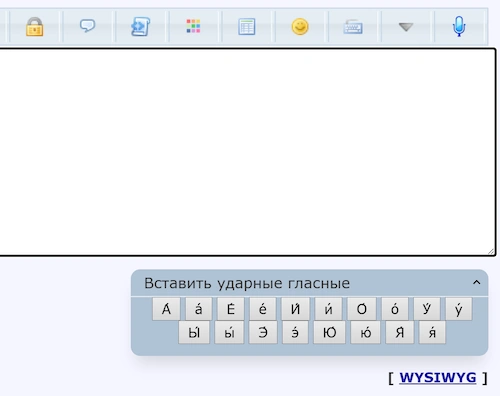This screenshot has height=396, width=500.
Task: Insert a table with the table icon
Action: [x=247, y=27]
